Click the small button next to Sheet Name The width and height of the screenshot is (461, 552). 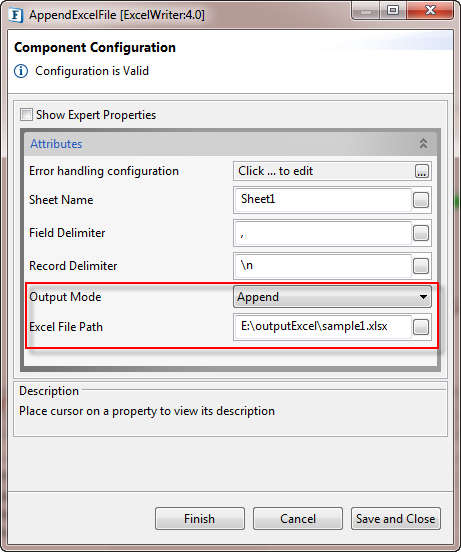point(421,200)
